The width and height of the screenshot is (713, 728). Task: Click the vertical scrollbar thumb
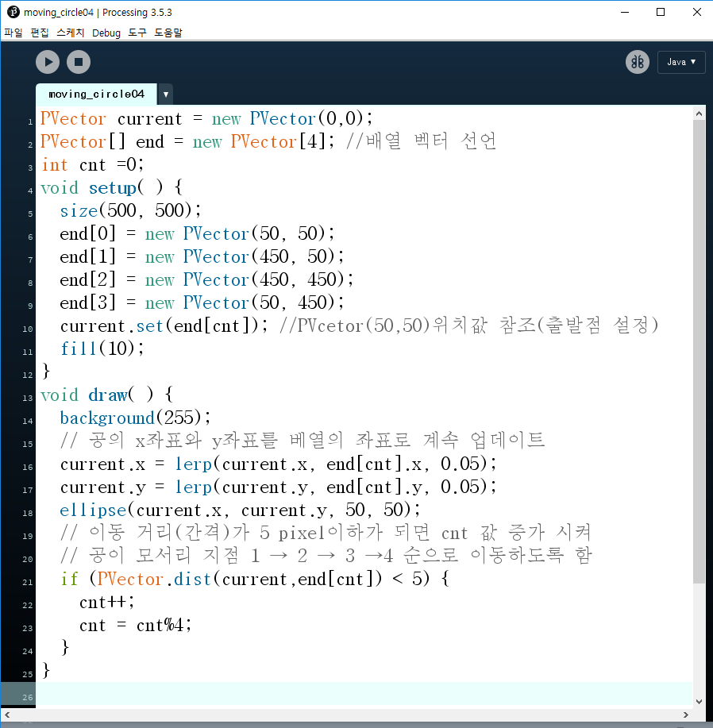point(699,352)
